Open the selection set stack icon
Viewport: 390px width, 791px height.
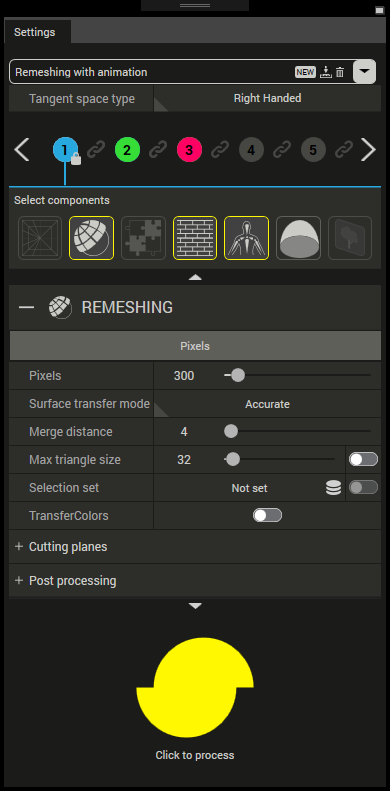click(333, 488)
